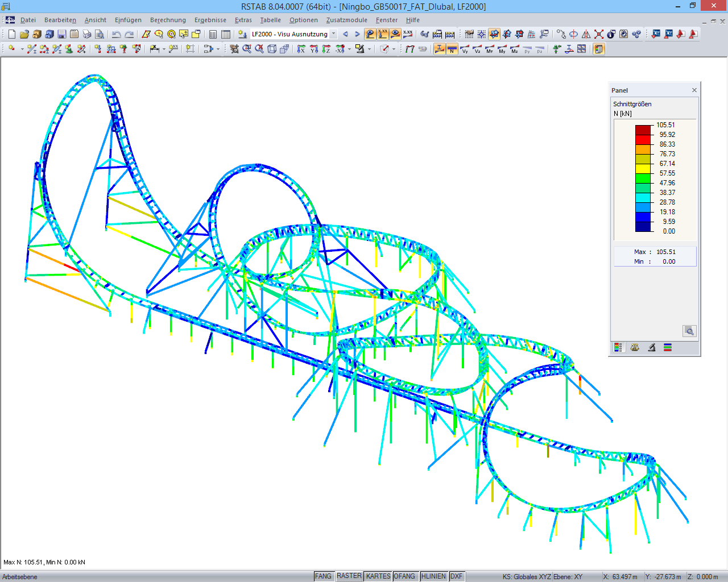Go to next load case with arrow button
The width and height of the screenshot is (728, 582).
click(x=357, y=34)
